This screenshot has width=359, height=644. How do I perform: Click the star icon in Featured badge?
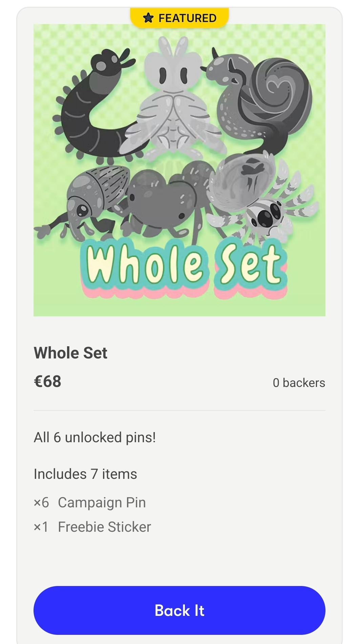point(148,18)
